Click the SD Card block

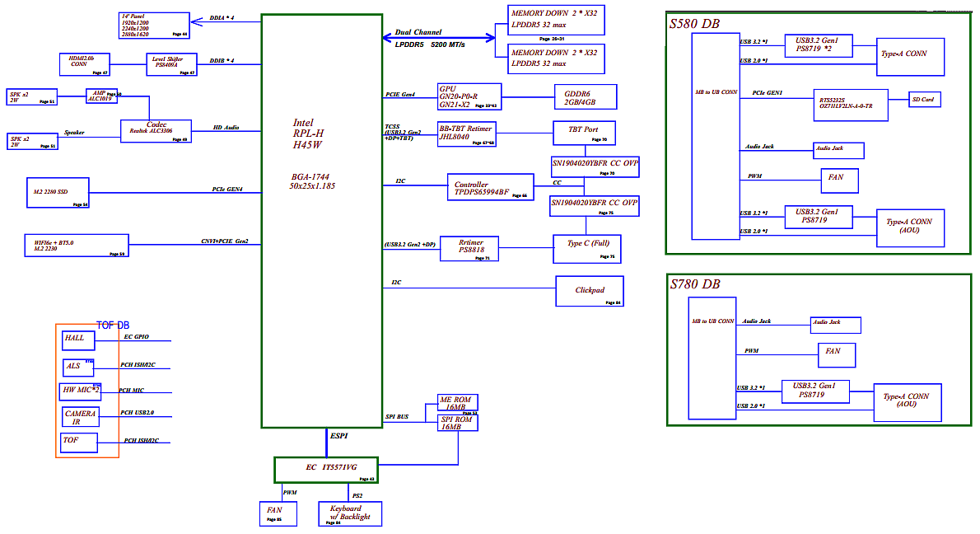(924, 100)
